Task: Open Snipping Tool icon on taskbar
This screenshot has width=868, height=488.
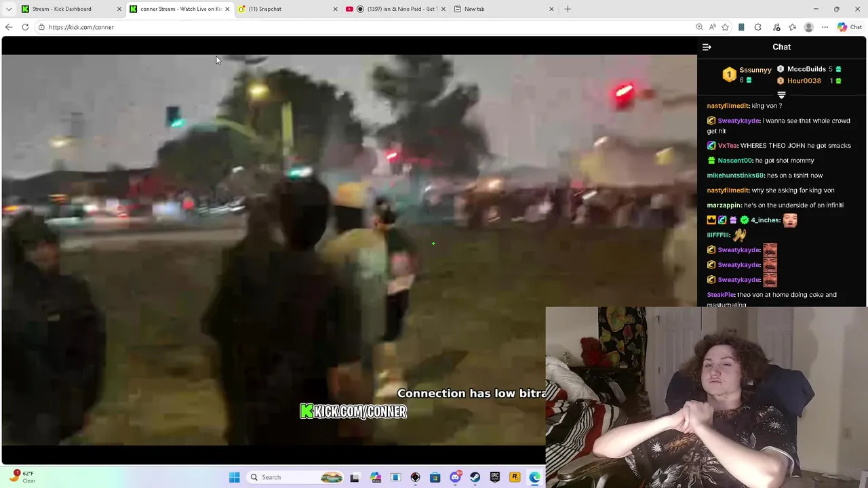Action: pos(395,477)
